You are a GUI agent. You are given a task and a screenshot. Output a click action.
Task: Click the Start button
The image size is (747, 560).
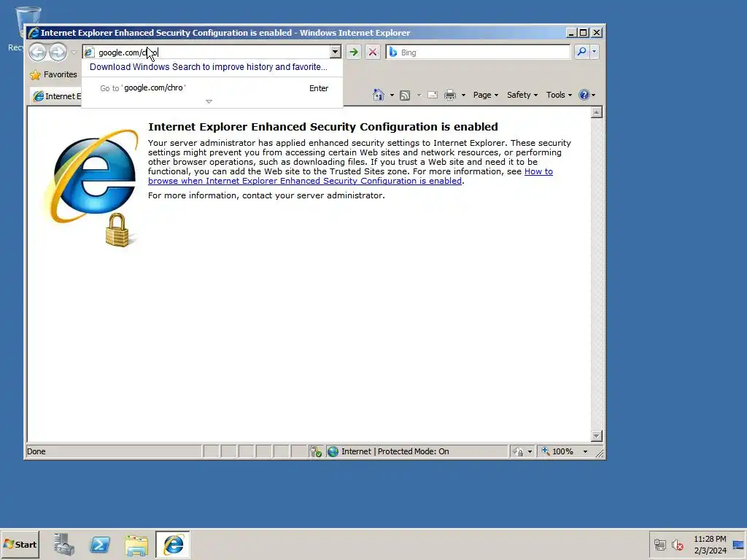pyautogui.click(x=20, y=545)
